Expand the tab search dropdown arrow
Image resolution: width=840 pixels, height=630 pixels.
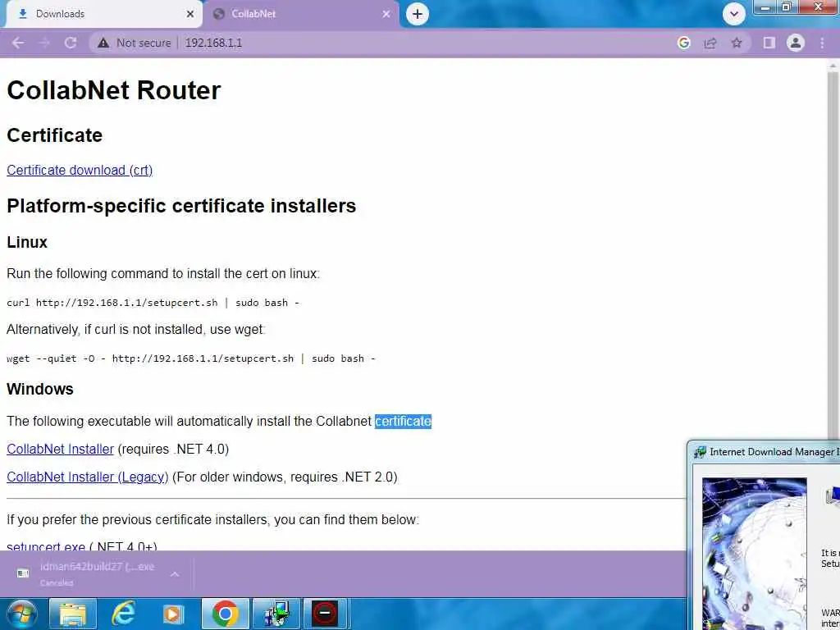pyautogui.click(x=734, y=14)
